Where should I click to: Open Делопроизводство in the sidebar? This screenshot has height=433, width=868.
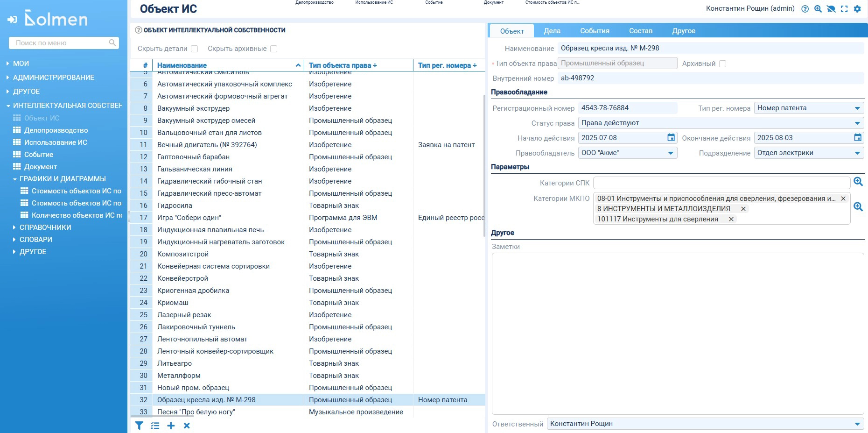(56, 130)
